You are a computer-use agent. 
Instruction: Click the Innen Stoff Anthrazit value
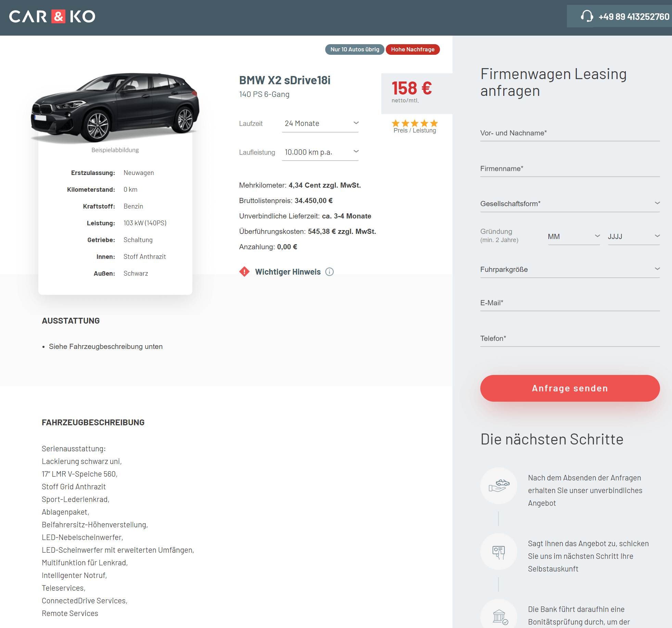click(x=144, y=257)
